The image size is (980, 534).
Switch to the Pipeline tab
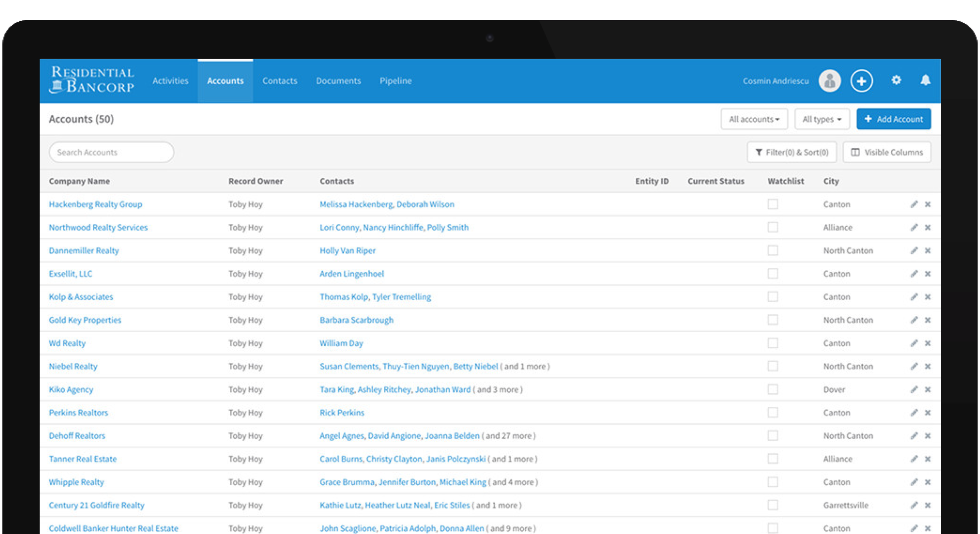(396, 81)
